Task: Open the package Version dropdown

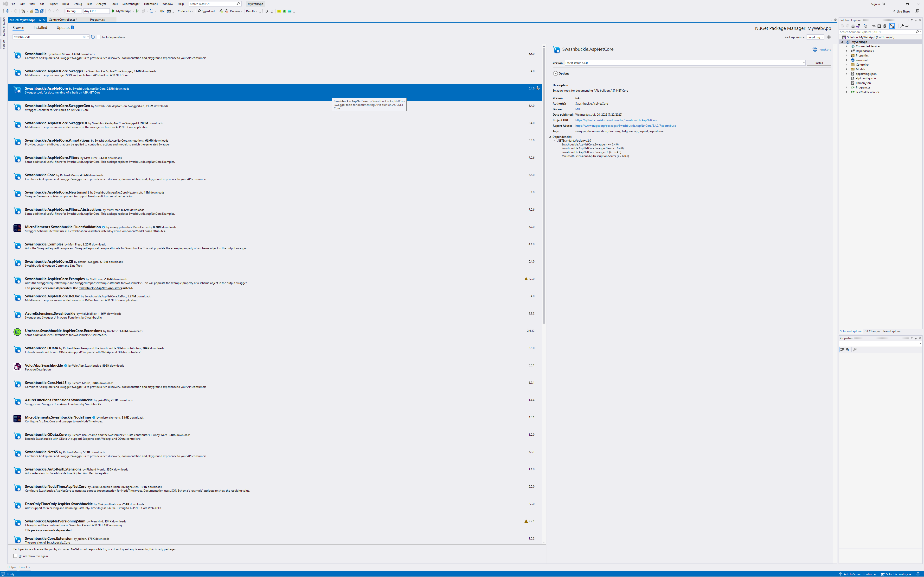Action: pos(803,63)
